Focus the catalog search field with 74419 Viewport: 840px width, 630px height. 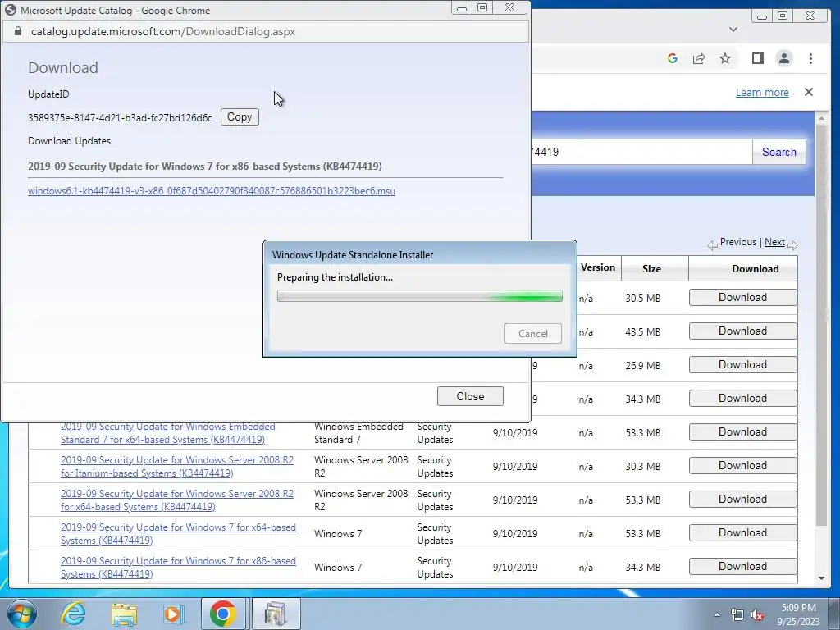click(641, 152)
